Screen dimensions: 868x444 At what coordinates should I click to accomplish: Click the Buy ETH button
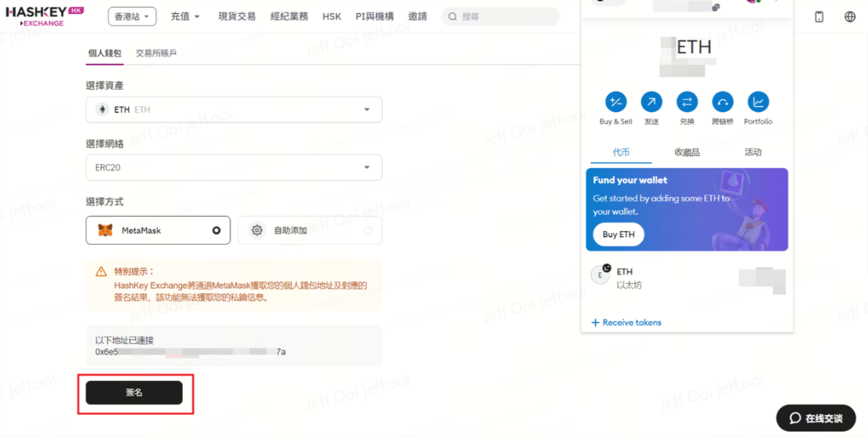click(618, 234)
